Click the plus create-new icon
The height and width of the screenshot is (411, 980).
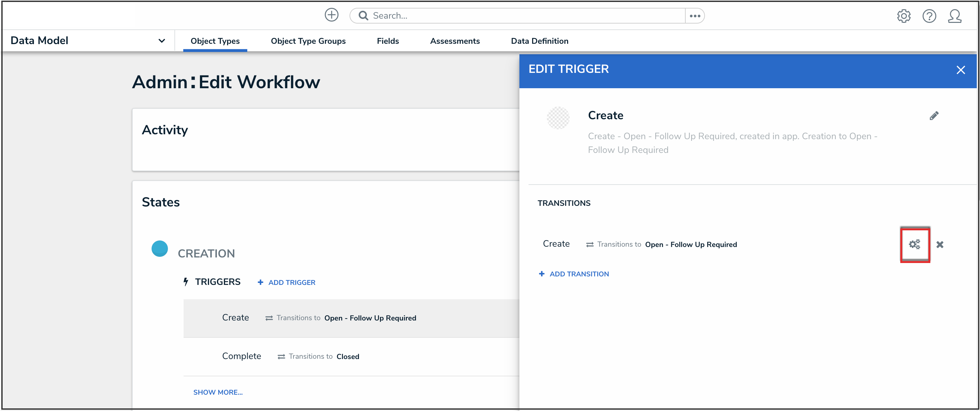click(x=331, y=15)
